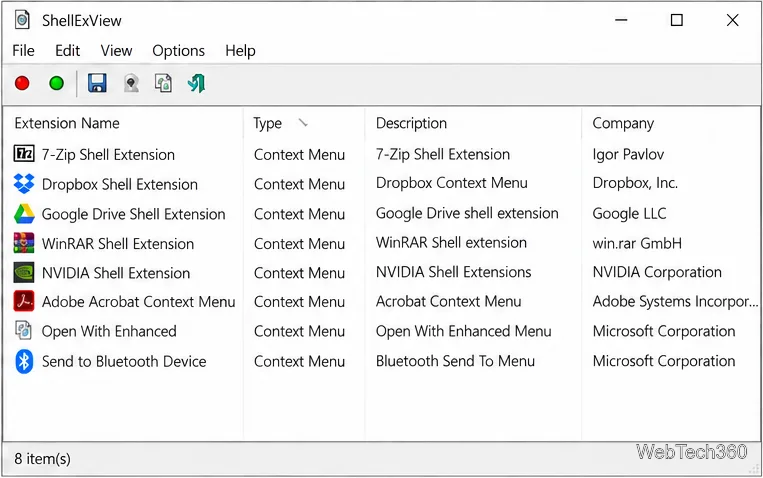Sort by Company column header

pyautogui.click(x=623, y=124)
